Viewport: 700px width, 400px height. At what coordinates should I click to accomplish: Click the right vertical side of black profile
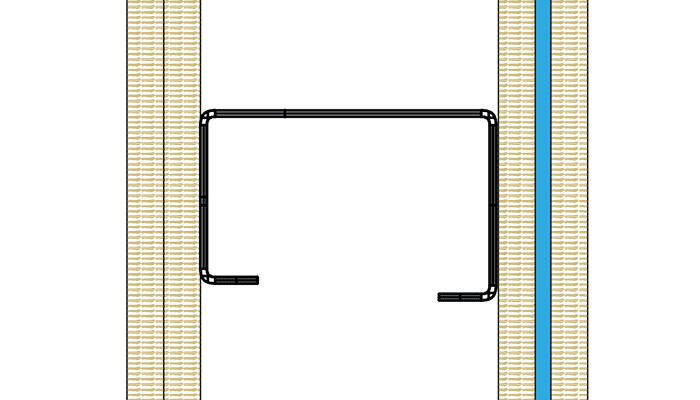(x=491, y=200)
